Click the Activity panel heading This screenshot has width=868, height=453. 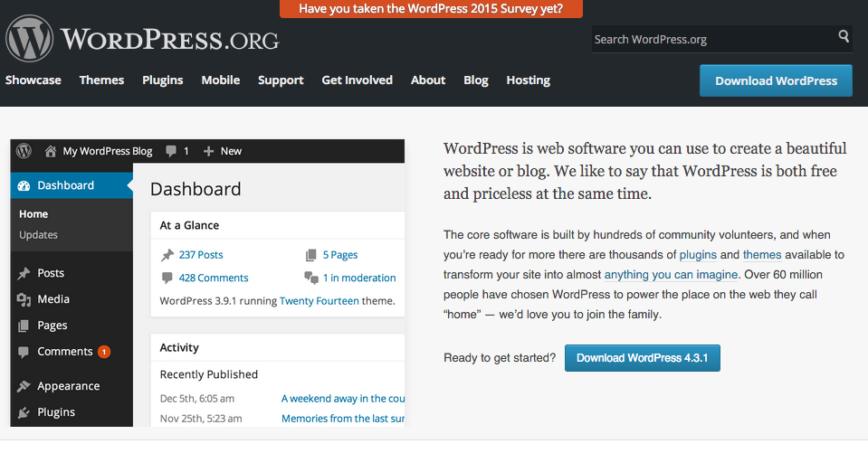[x=179, y=348]
